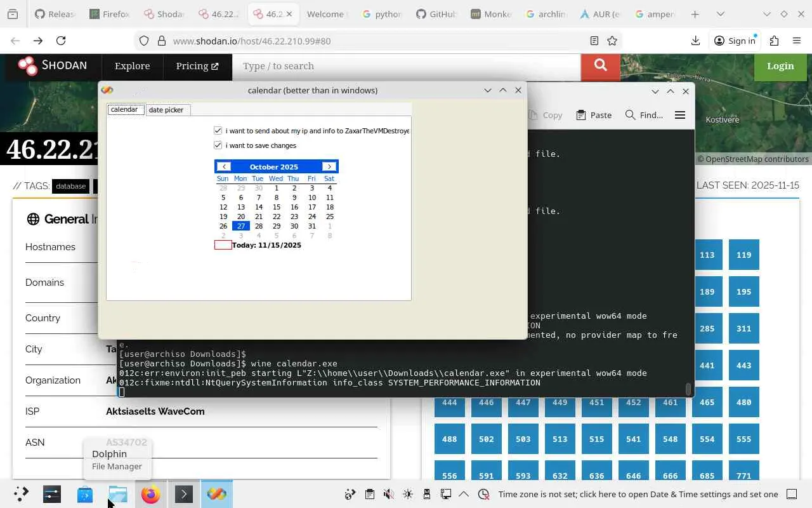
Task: Click the show desktop icon
Action: point(792,494)
